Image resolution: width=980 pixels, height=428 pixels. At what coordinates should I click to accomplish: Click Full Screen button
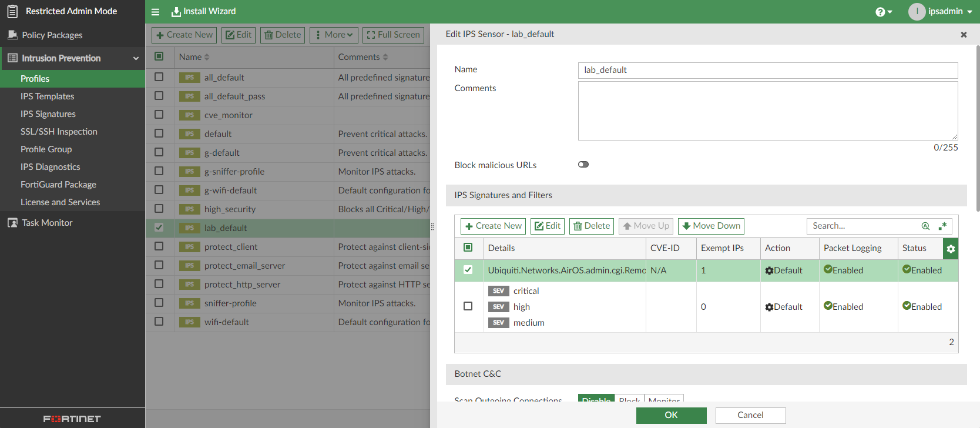(393, 35)
